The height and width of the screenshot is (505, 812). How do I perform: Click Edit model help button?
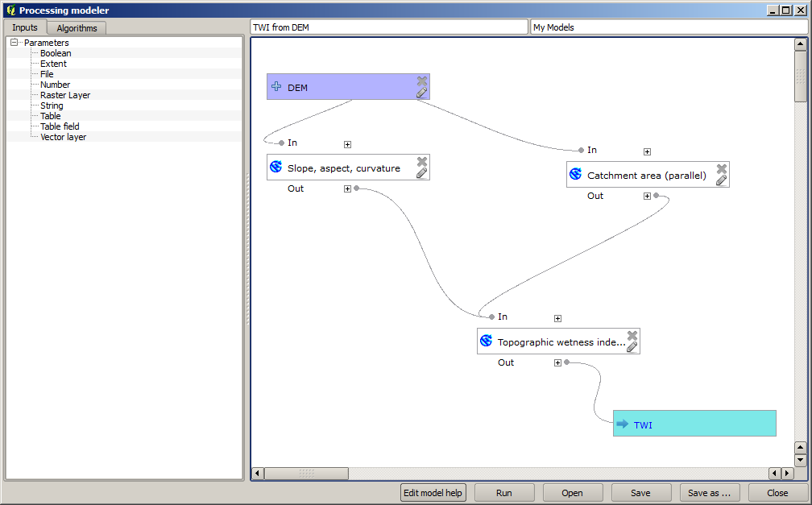(x=433, y=493)
